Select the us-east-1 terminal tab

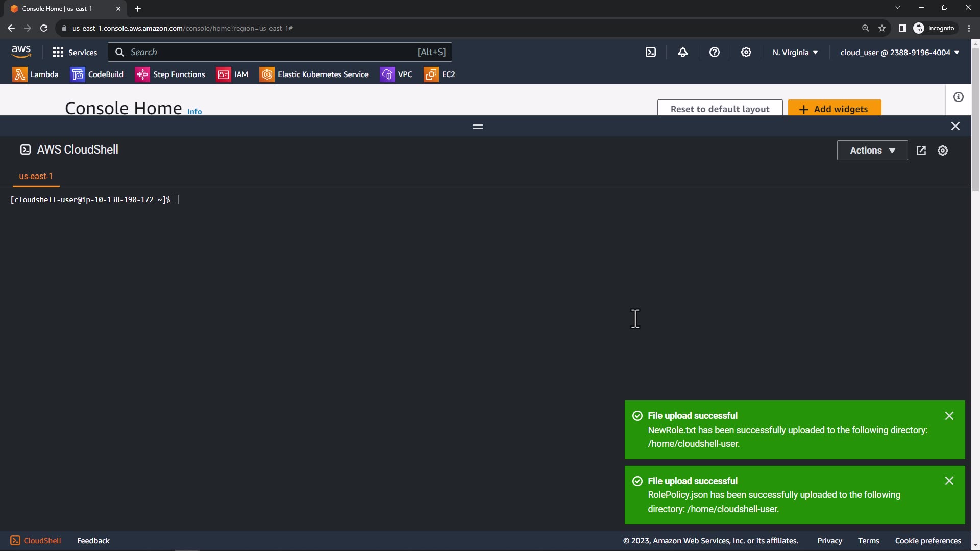tap(36, 176)
